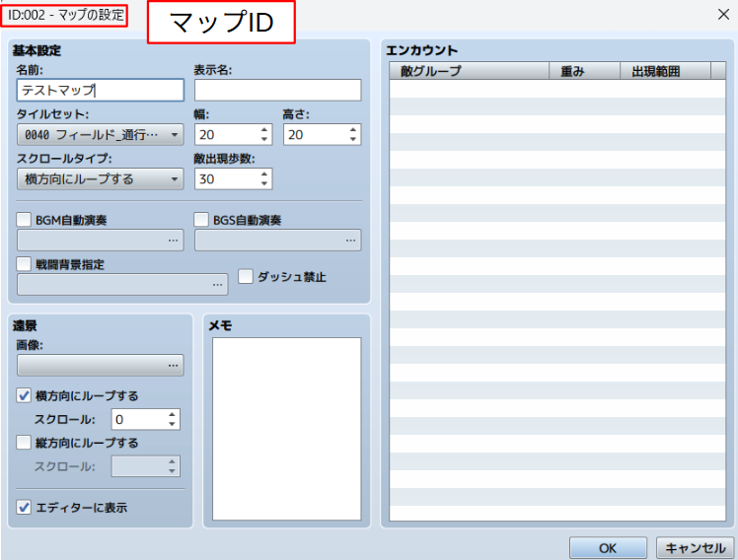Viewport: 738px width, 560px height.
Task: Enable the BGS自動演奏 checkbox
Action: coord(201,220)
